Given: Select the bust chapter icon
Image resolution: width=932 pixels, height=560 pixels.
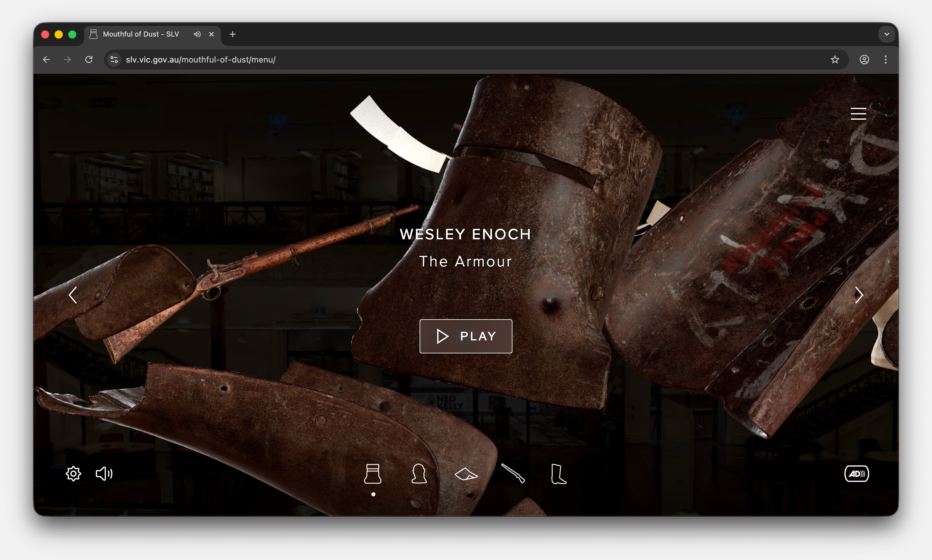Looking at the screenshot, I should (419, 474).
